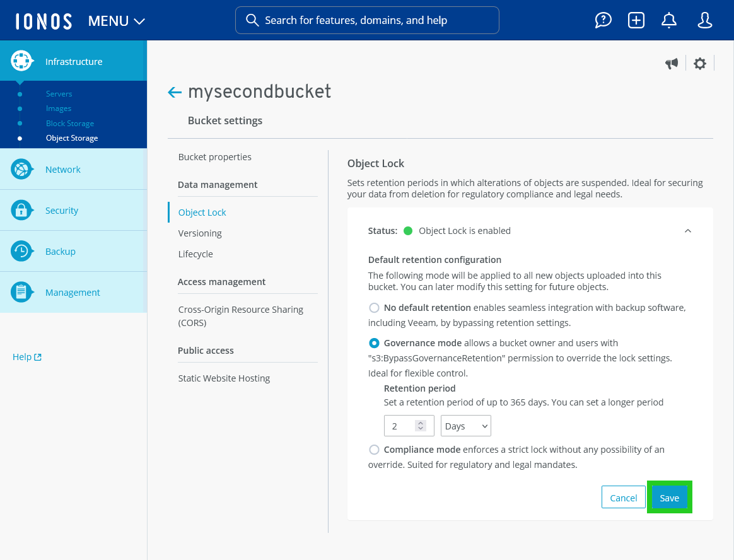The height and width of the screenshot is (560, 734).
Task: Open the settings gear icon
Action: click(x=700, y=63)
